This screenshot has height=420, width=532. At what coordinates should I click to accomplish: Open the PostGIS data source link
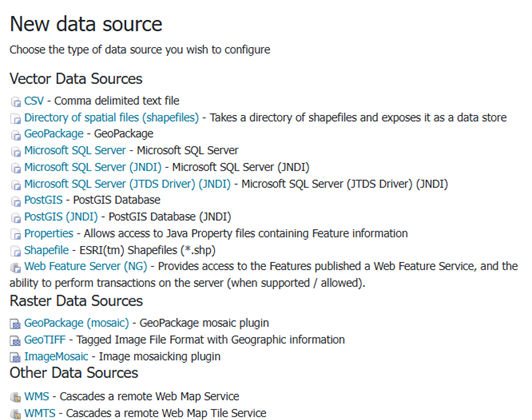coord(43,200)
